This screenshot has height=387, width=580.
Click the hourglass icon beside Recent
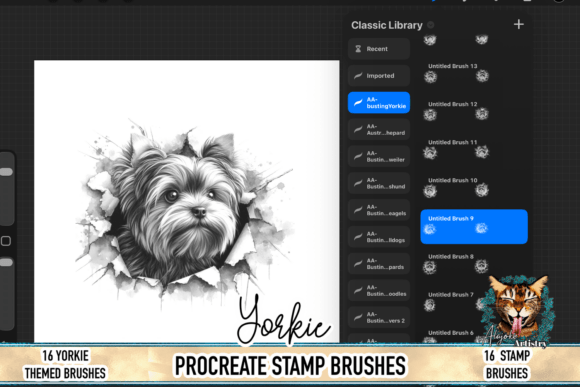pyautogui.click(x=358, y=49)
